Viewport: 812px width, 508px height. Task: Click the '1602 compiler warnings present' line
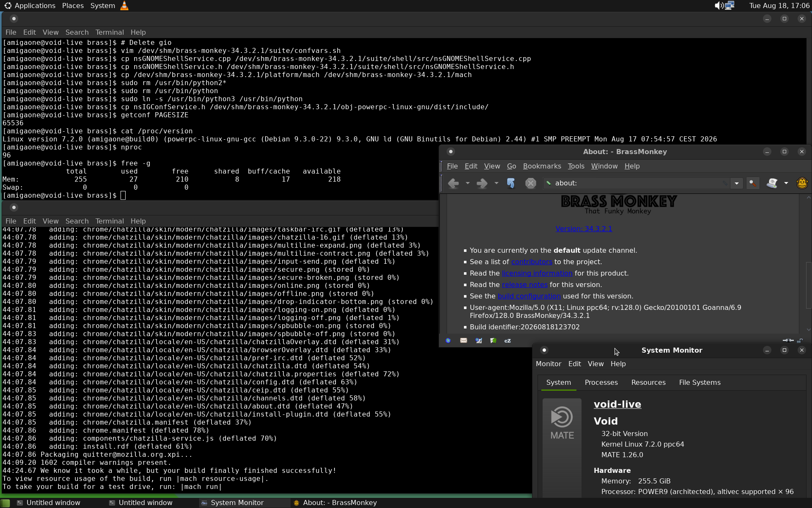[106, 463]
